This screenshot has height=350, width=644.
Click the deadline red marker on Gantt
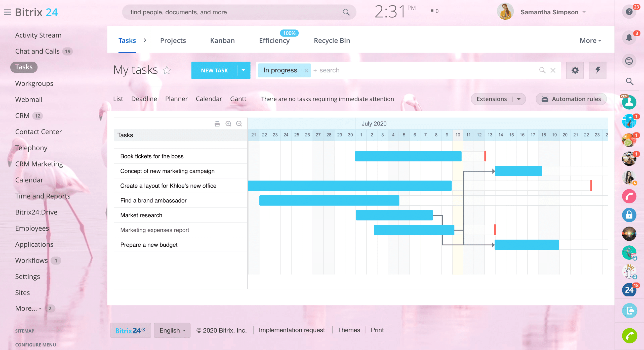coord(485,156)
